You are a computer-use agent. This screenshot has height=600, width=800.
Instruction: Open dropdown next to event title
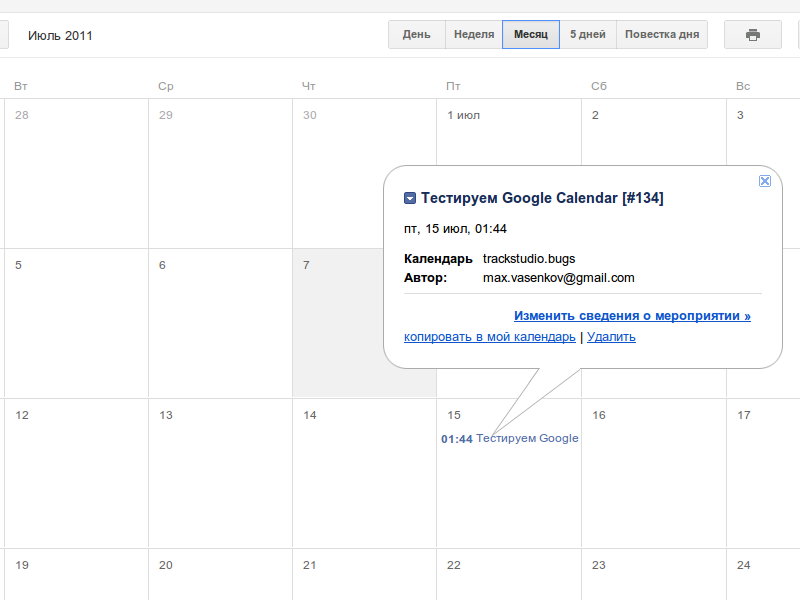click(x=410, y=198)
